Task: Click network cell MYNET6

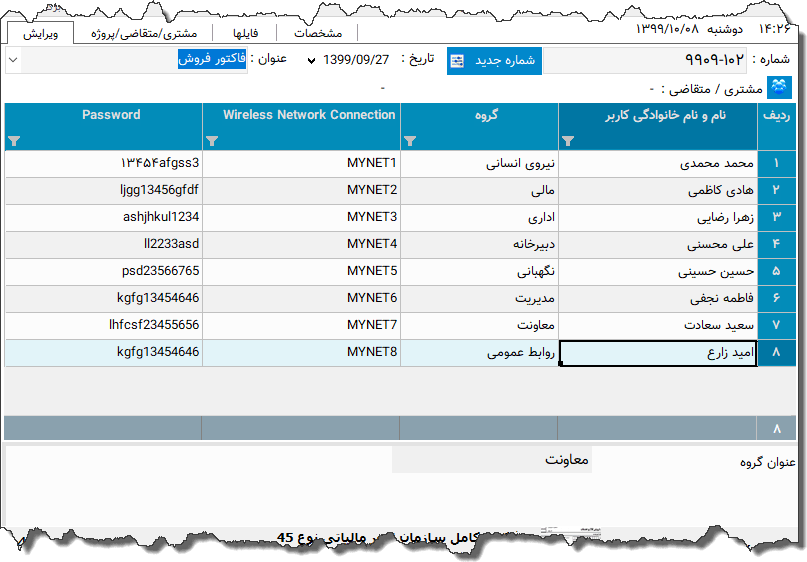Action: click(302, 299)
